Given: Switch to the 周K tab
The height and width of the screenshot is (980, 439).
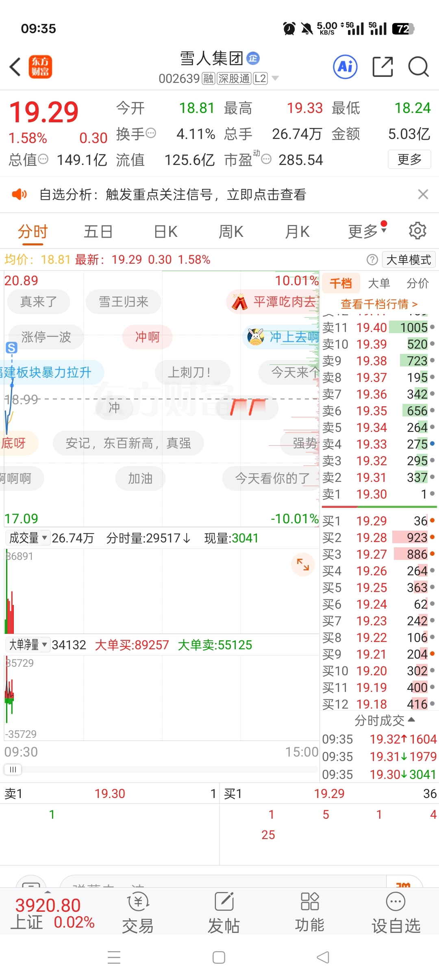Looking at the screenshot, I should coord(231,232).
